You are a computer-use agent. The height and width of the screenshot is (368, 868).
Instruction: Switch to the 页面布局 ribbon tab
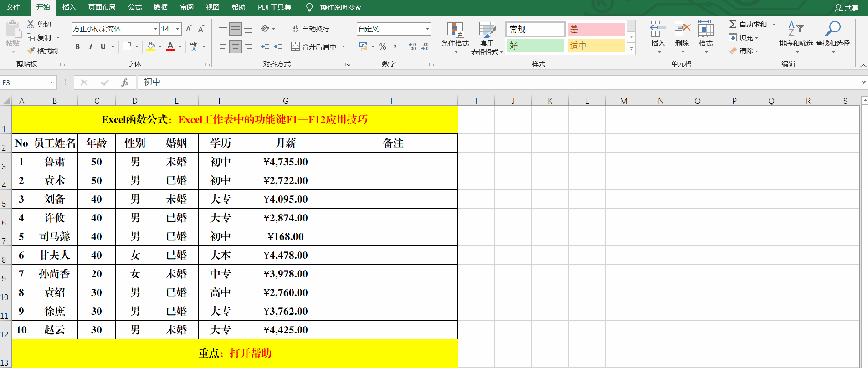pyautogui.click(x=102, y=7)
